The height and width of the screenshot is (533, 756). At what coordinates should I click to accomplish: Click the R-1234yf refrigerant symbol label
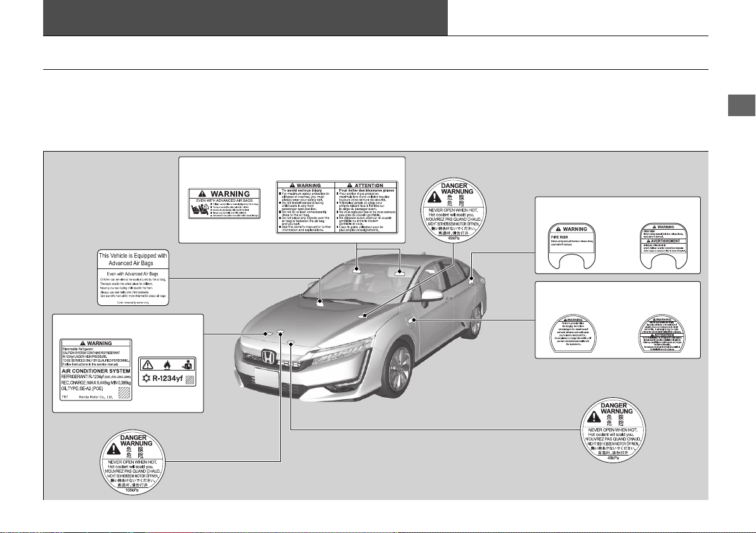pyautogui.click(x=167, y=372)
